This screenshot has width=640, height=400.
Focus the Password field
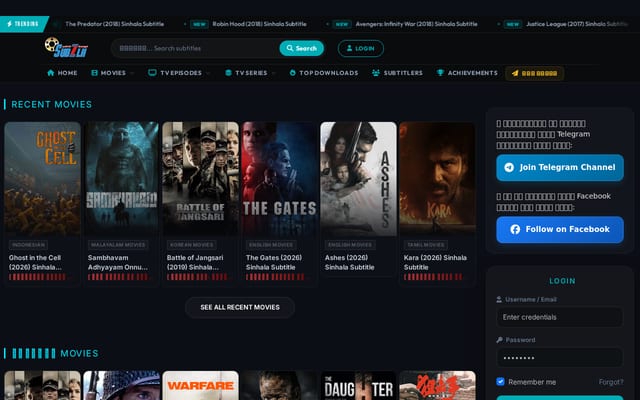pyautogui.click(x=560, y=358)
